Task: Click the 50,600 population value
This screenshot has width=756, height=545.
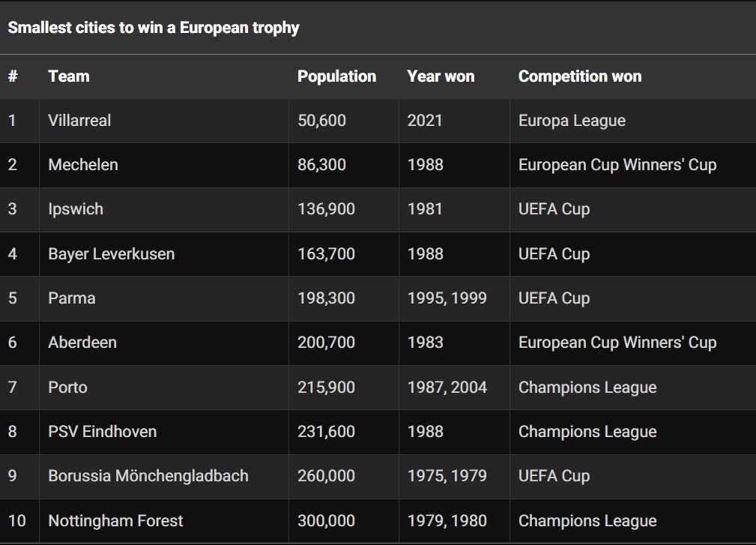Action: point(321,120)
